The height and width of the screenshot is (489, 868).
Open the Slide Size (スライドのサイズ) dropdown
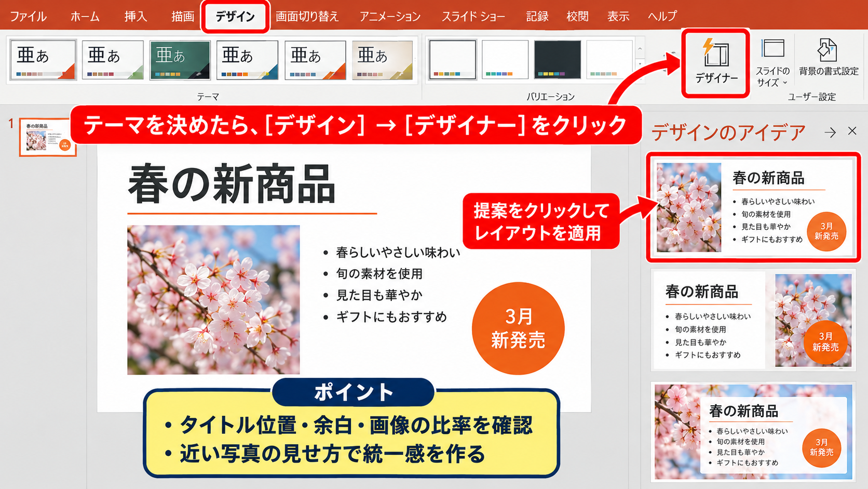[772, 63]
